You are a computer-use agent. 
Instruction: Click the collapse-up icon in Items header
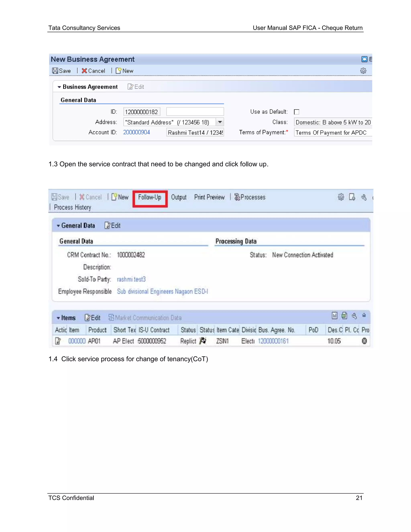point(364,315)
